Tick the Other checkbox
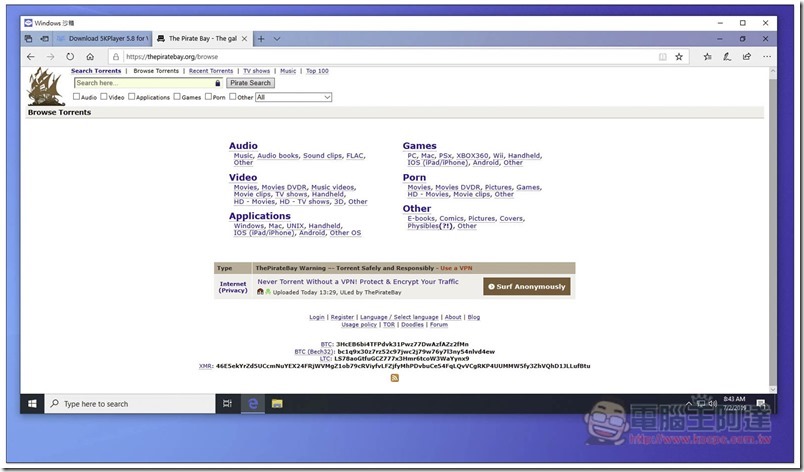The height and width of the screenshot is (472, 804). 233,96
